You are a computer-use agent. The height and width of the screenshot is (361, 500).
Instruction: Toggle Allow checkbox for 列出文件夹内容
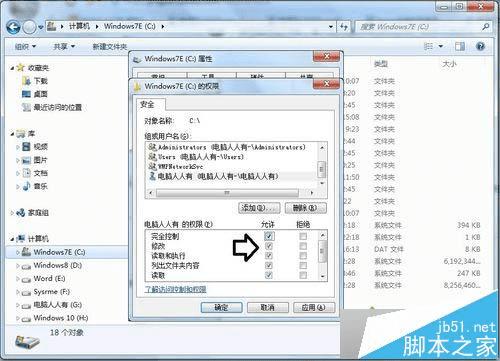(x=269, y=265)
